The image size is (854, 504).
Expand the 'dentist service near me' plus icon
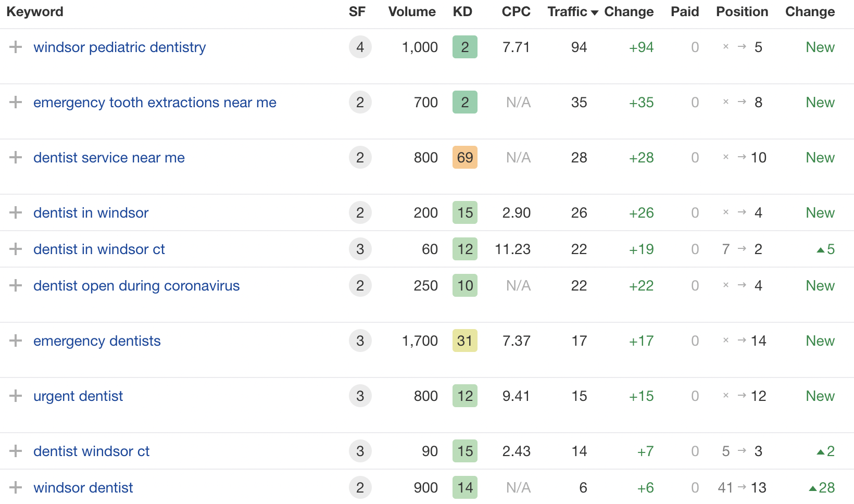[16, 157]
